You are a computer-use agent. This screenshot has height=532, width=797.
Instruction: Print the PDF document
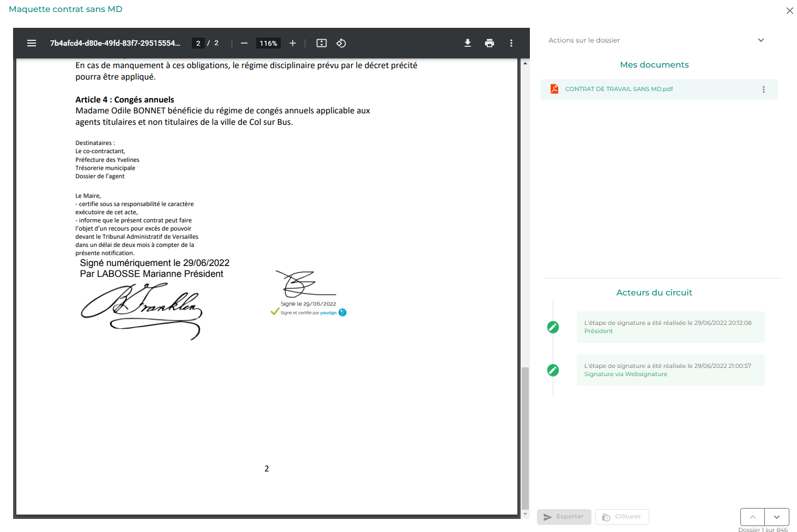click(490, 43)
